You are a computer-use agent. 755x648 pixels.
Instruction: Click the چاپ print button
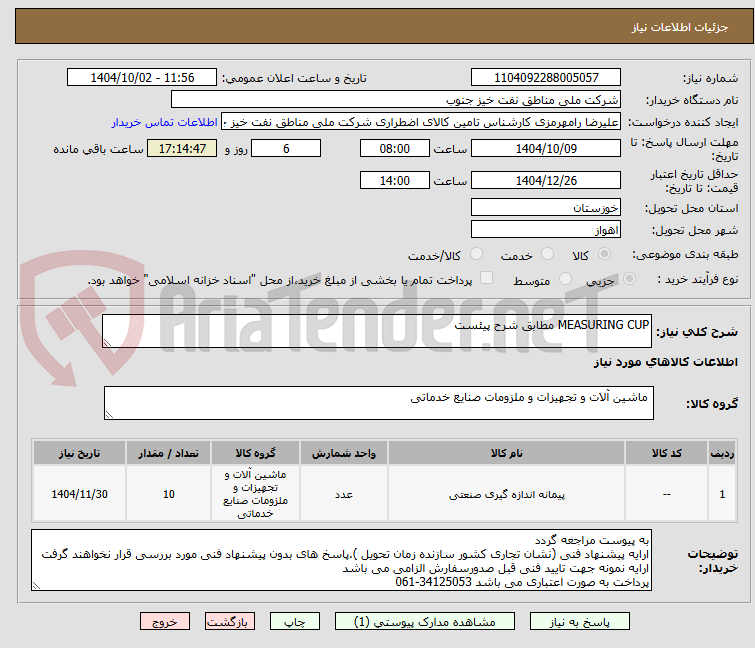(294, 622)
